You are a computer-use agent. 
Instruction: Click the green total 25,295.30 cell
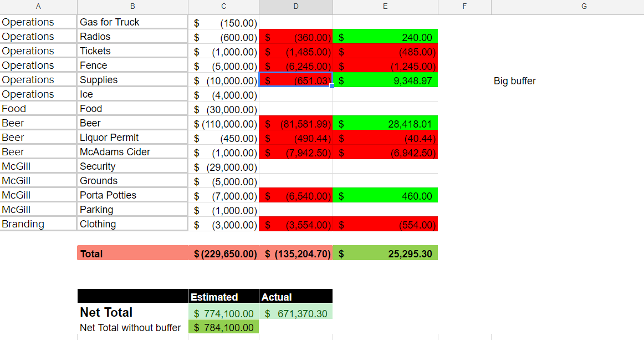coord(385,253)
